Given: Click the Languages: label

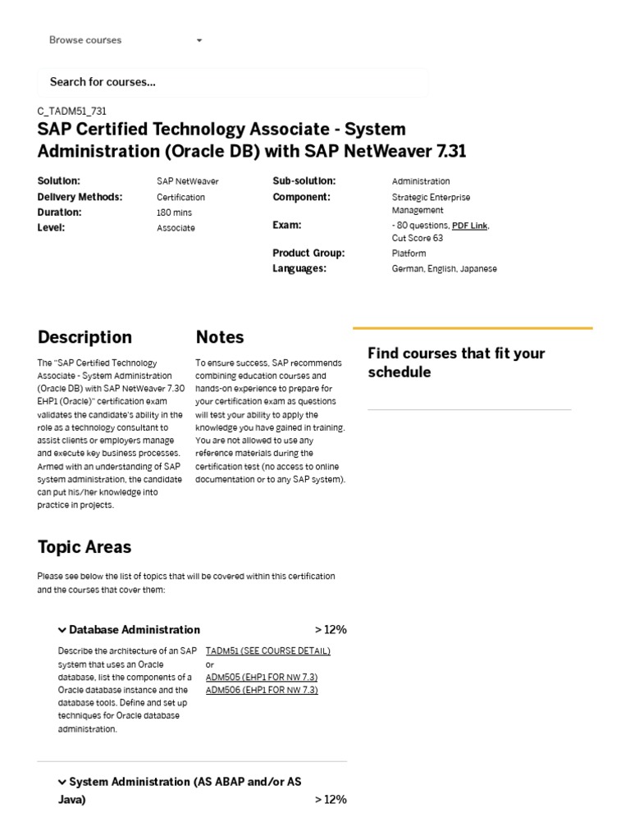Looking at the screenshot, I should pyautogui.click(x=299, y=269).
